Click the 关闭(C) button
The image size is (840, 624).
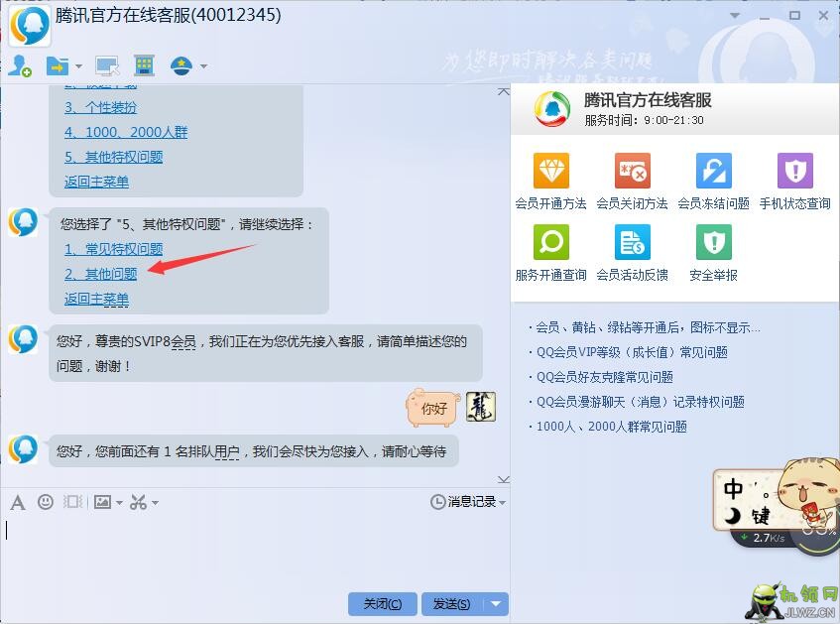[383, 604]
